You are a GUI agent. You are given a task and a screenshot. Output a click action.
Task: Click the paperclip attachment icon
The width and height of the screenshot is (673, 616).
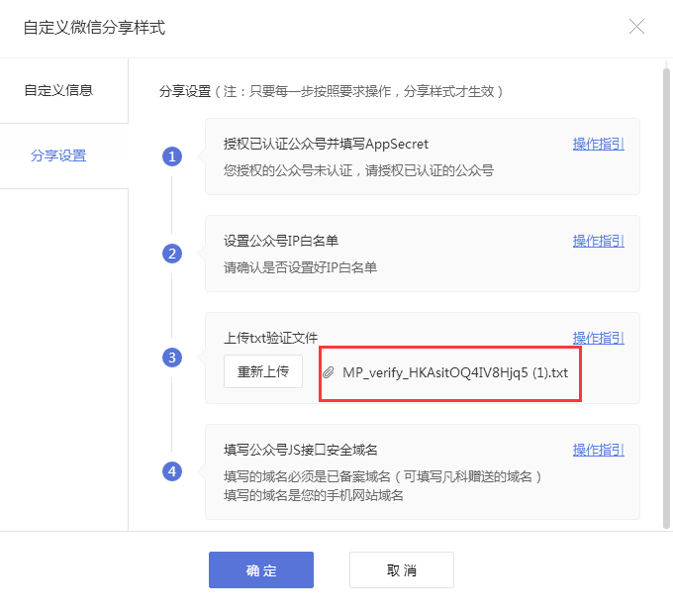tap(329, 372)
